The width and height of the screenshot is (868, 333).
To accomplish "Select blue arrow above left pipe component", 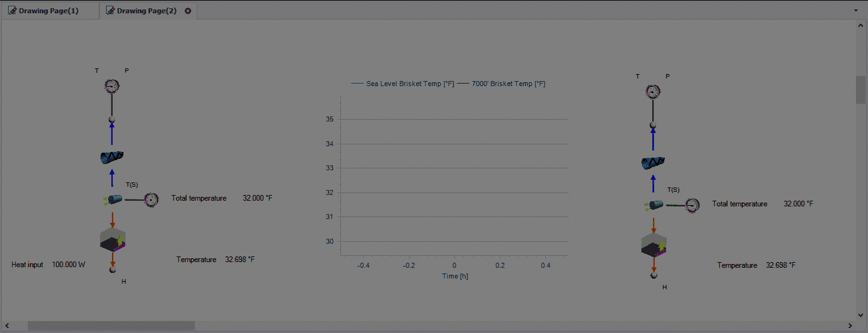I will (112, 134).
